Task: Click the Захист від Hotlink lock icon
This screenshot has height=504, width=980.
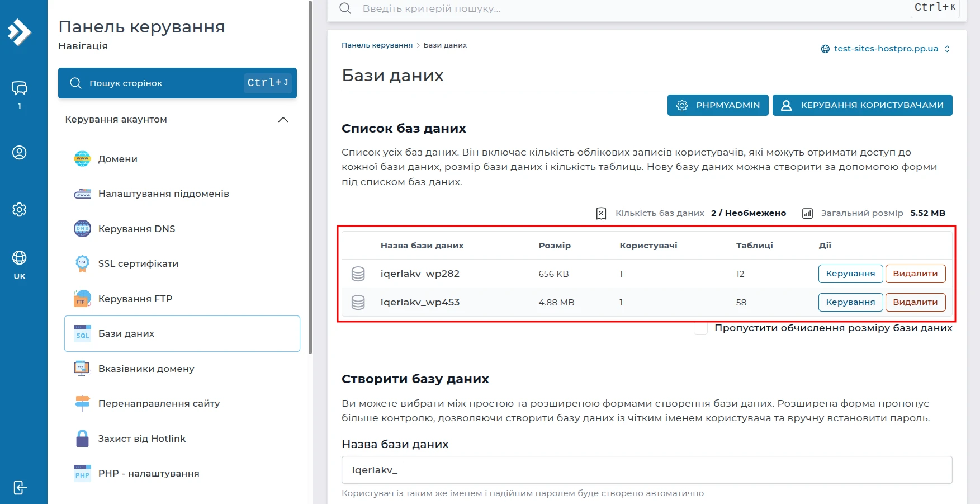Action: (82, 439)
